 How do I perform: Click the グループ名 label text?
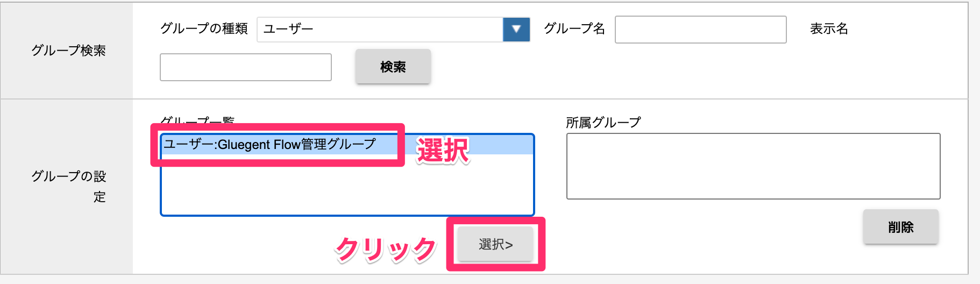(x=574, y=29)
